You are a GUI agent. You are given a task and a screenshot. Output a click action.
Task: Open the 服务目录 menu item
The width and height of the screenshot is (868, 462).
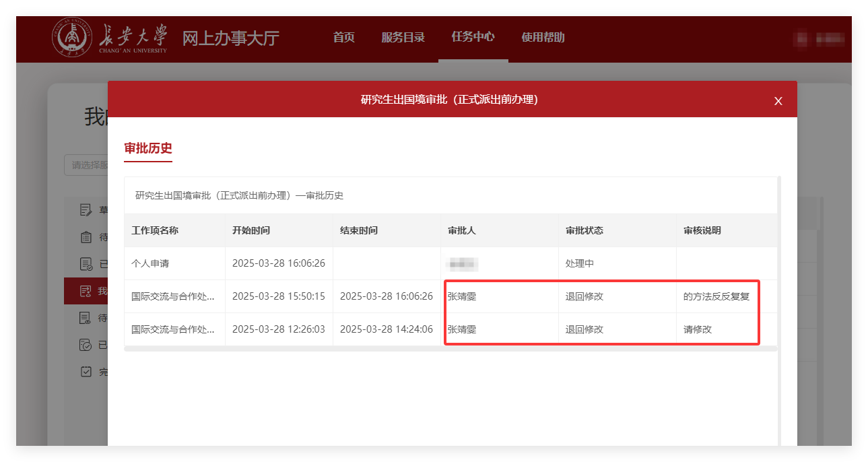click(x=403, y=38)
